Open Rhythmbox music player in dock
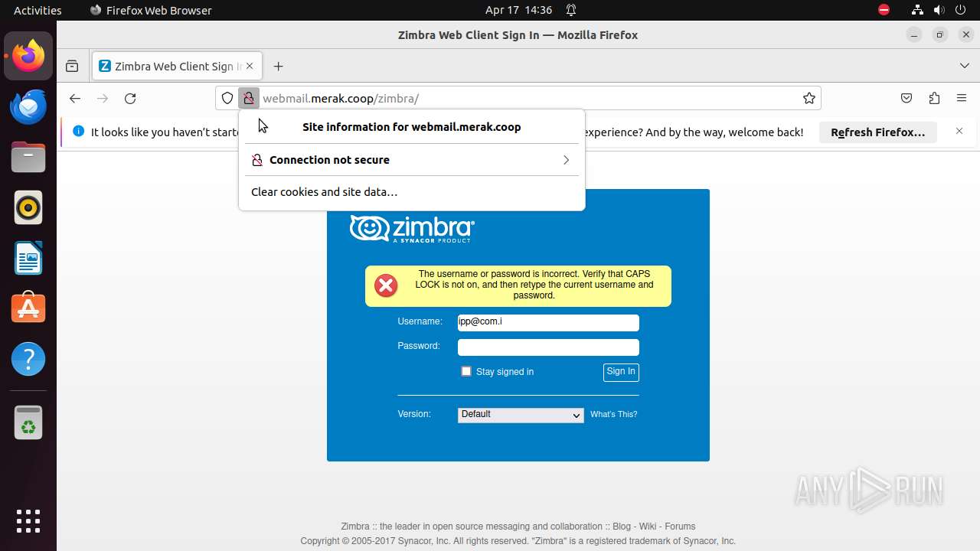The image size is (980, 551). pyautogui.click(x=28, y=207)
